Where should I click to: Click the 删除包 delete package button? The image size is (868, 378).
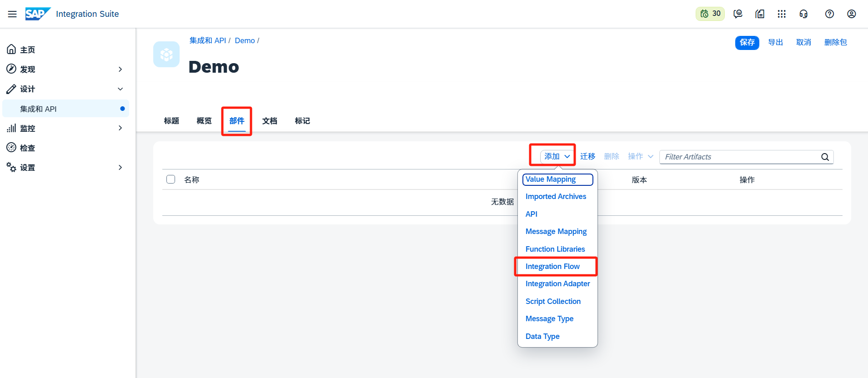[x=836, y=42]
